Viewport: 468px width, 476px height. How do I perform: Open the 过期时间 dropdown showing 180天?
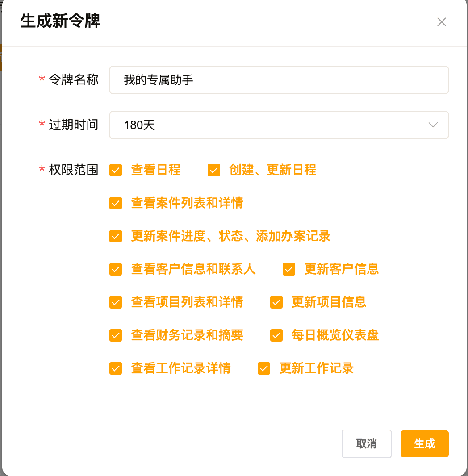[x=279, y=125]
